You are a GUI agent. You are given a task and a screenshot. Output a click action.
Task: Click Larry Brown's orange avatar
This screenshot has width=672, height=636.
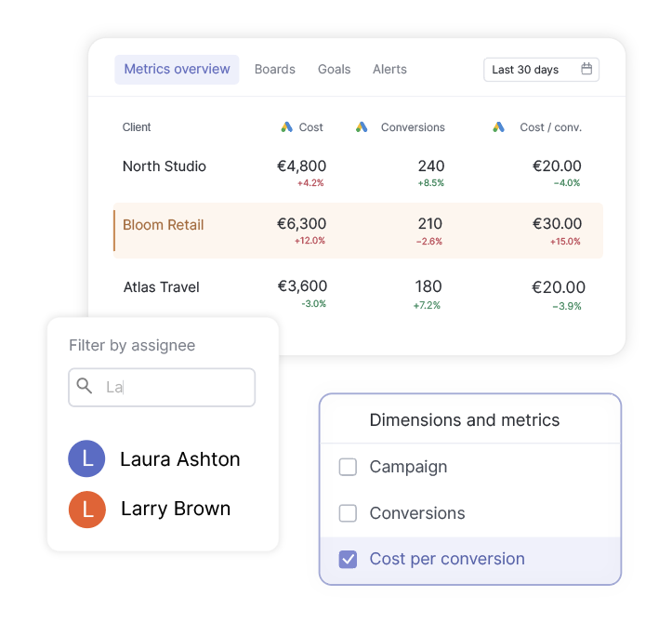[87, 510]
